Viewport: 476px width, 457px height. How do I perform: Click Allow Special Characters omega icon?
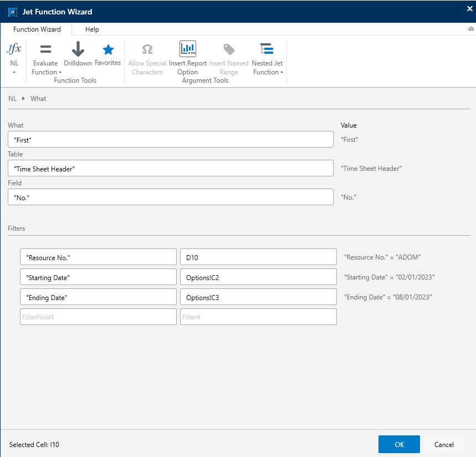coord(147,49)
